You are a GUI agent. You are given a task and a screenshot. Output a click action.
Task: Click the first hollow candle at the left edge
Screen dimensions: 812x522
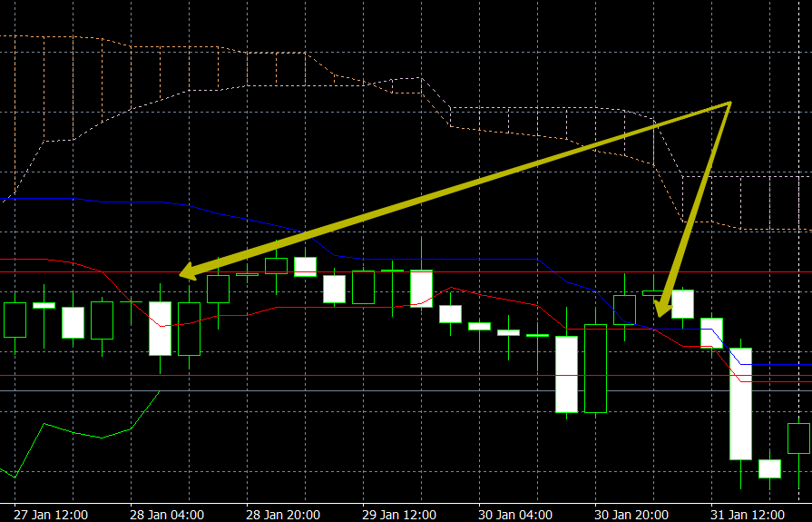tap(15, 320)
